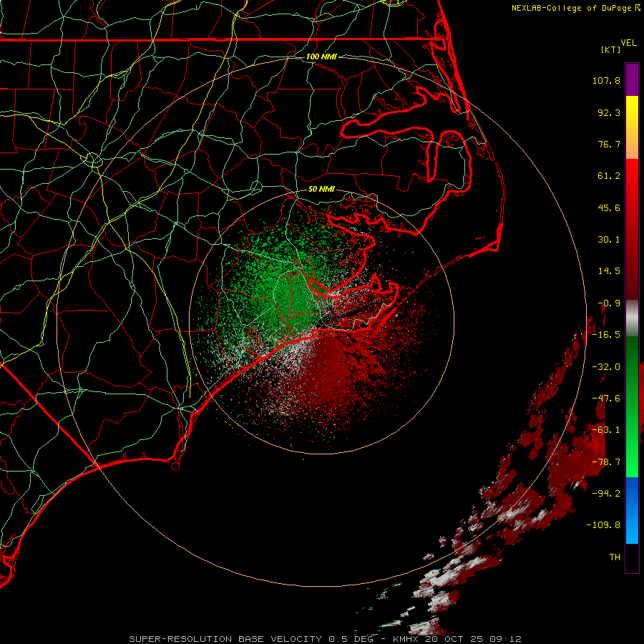Click the VEL legend title

(629, 43)
